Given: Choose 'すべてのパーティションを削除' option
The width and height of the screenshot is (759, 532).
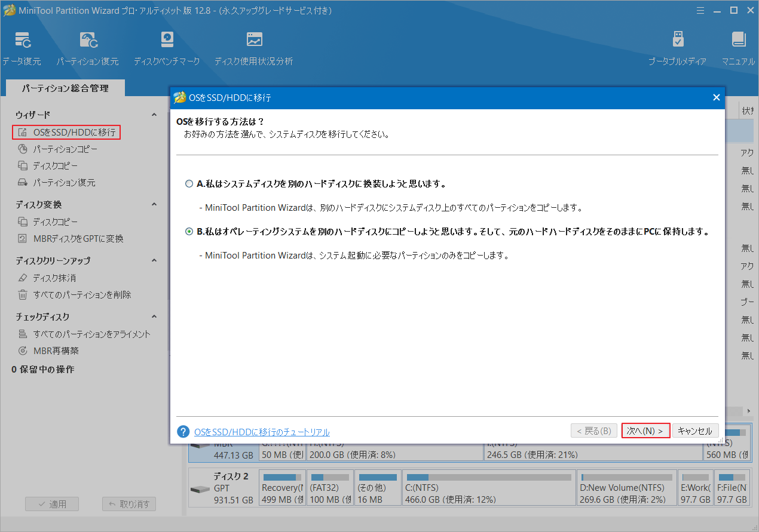Looking at the screenshot, I should click(74, 294).
